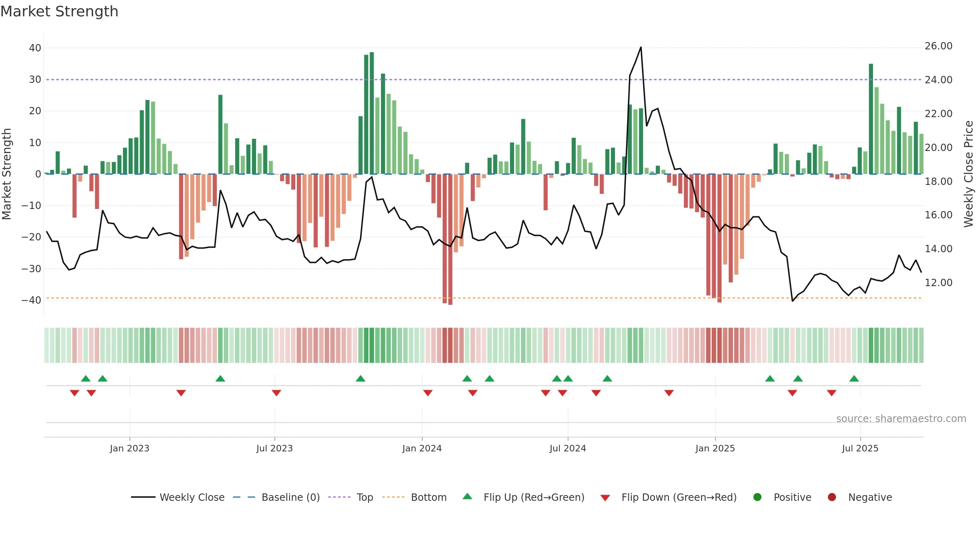Screen dimensions: 980x551
Task: Toggle the Baseline (0) legend entry
Action: coord(276,497)
